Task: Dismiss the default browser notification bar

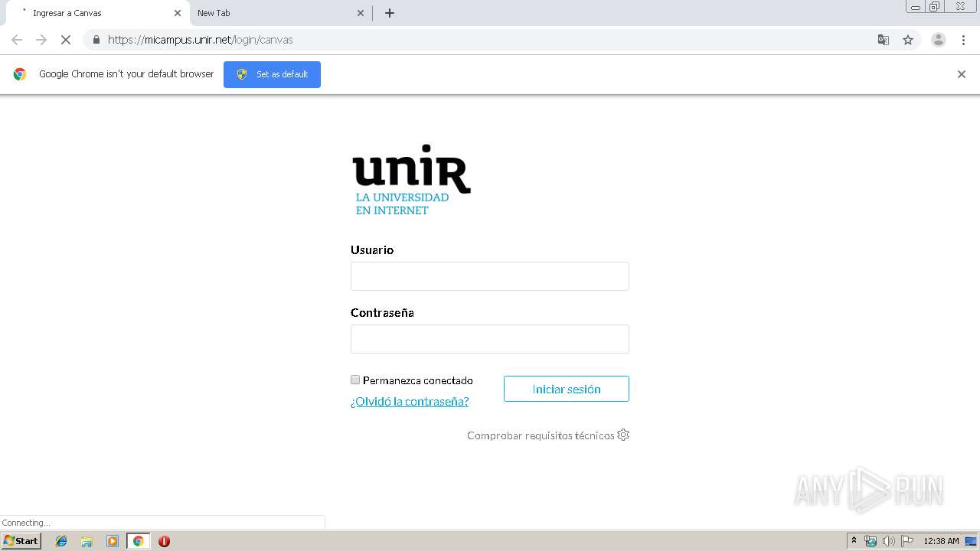Action: tap(961, 74)
